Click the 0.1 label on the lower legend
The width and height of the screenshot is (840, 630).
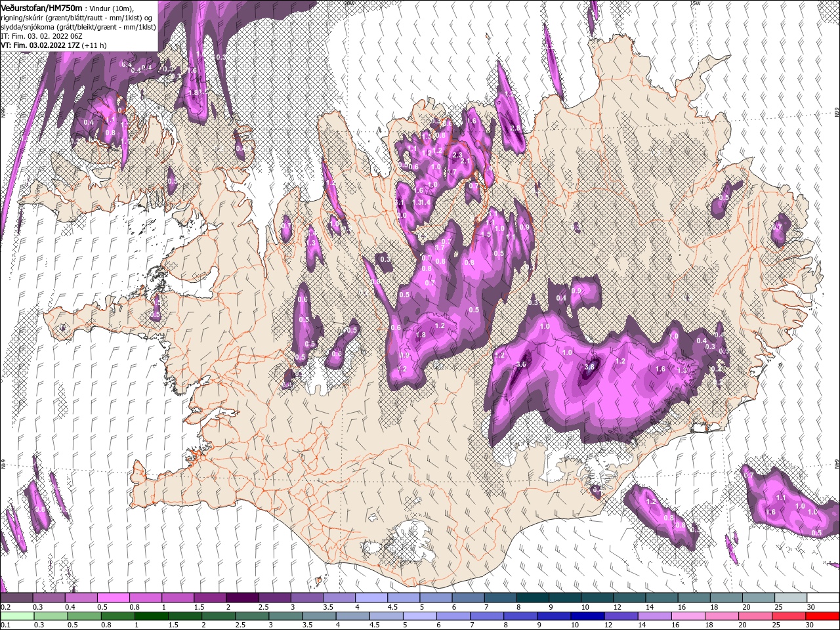pos(6,625)
